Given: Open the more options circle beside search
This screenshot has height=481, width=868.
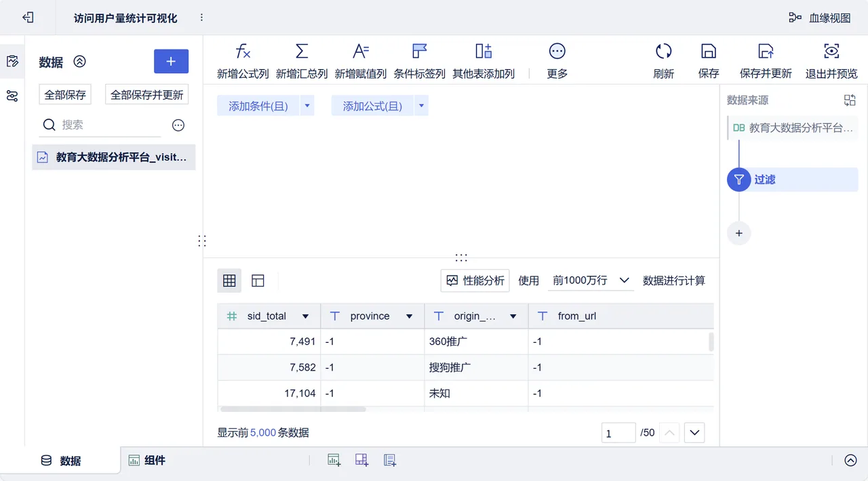Looking at the screenshot, I should tap(178, 125).
